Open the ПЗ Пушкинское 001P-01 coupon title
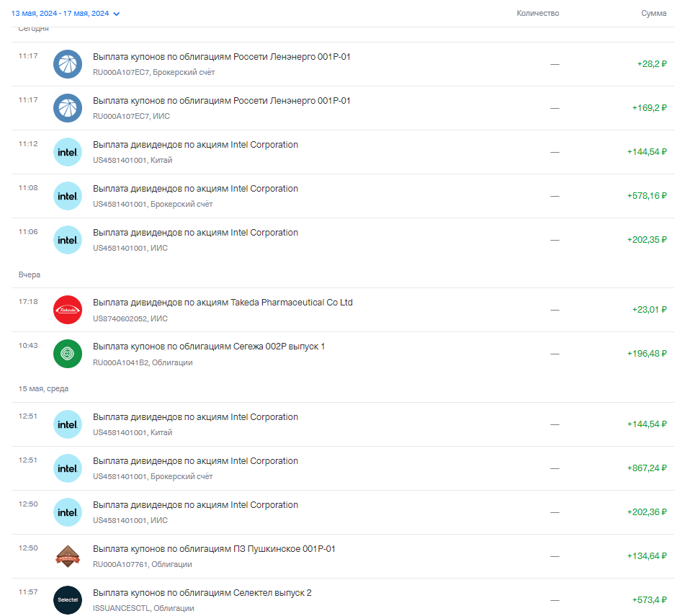 click(x=214, y=549)
